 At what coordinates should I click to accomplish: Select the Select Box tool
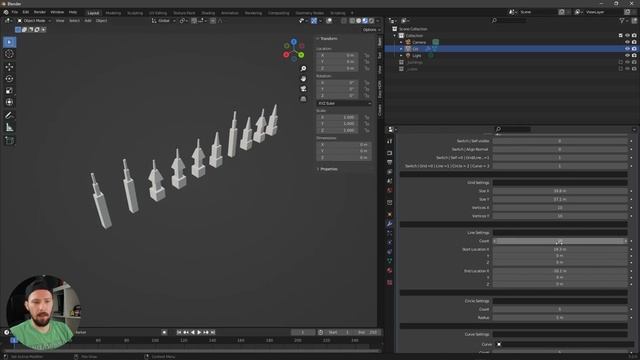(9, 42)
